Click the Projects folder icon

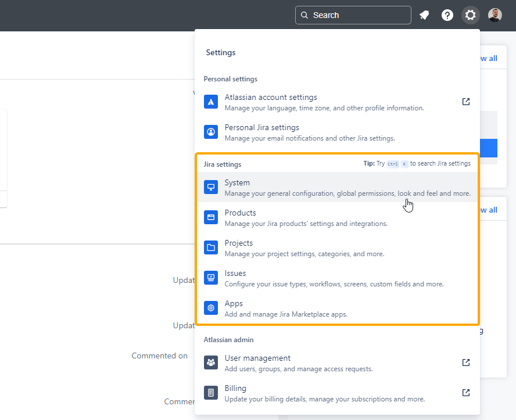[210, 247]
